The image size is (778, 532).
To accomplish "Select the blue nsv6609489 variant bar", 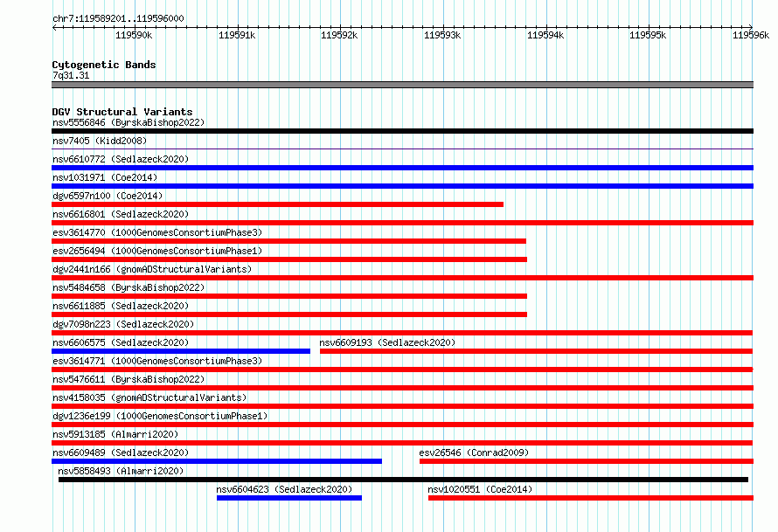I will pyautogui.click(x=217, y=461).
